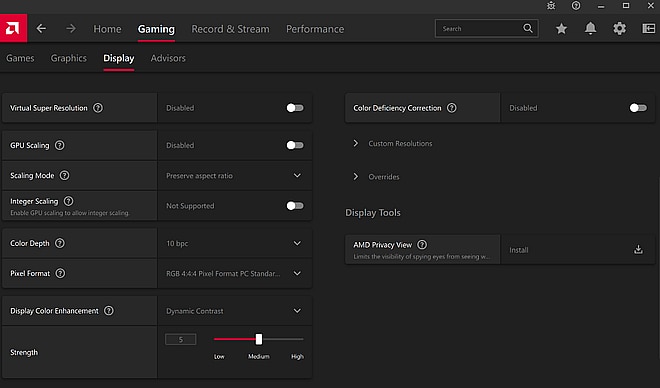This screenshot has height=388, width=660.
Task: Switch to the Performance tab
Action: click(315, 29)
